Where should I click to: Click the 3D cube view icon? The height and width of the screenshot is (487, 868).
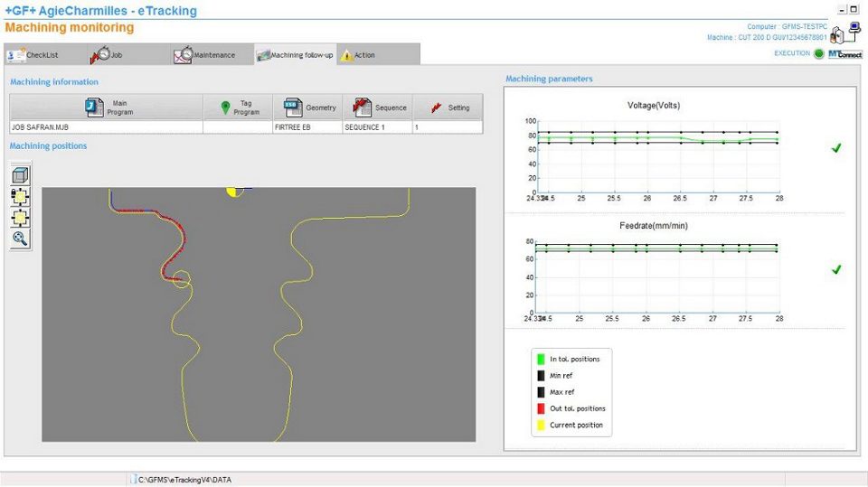pyautogui.click(x=20, y=175)
